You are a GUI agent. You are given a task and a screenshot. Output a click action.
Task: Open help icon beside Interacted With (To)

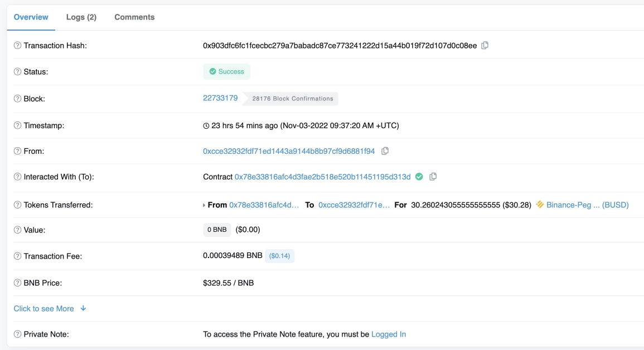[x=17, y=177]
